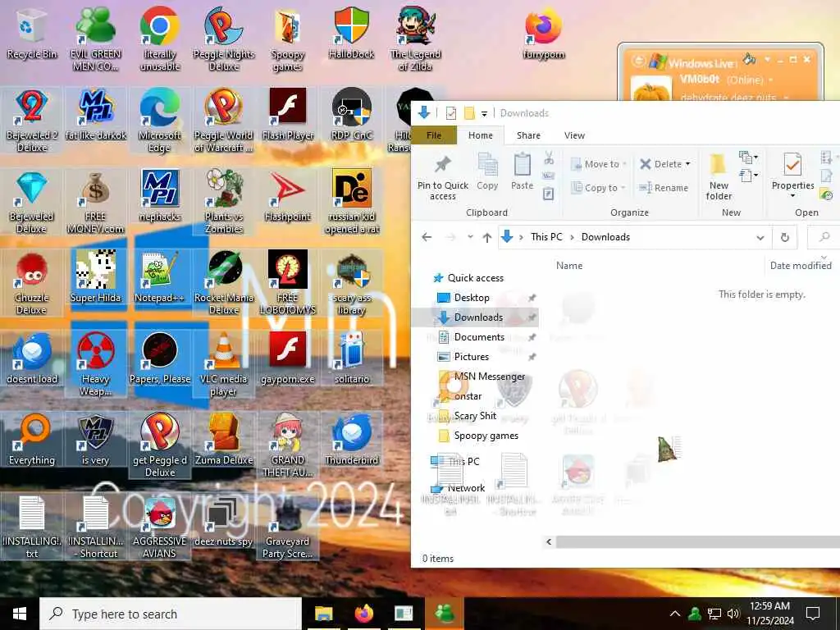Launch Peggle Nights Deluxe from desktop
The height and width of the screenshot is (630, 840).
[x=224, y=39]
